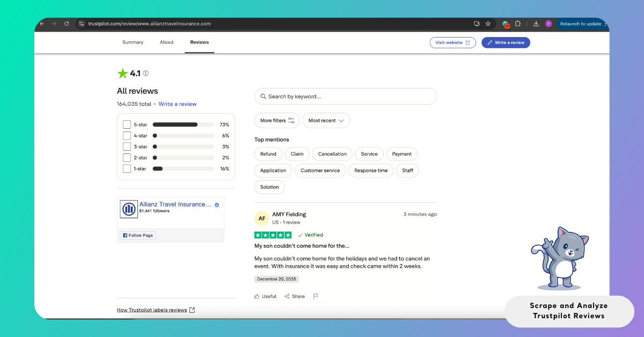Screen dimensions: 644x337
Task: Open browser downloads
Action: (x=536, y=24)
